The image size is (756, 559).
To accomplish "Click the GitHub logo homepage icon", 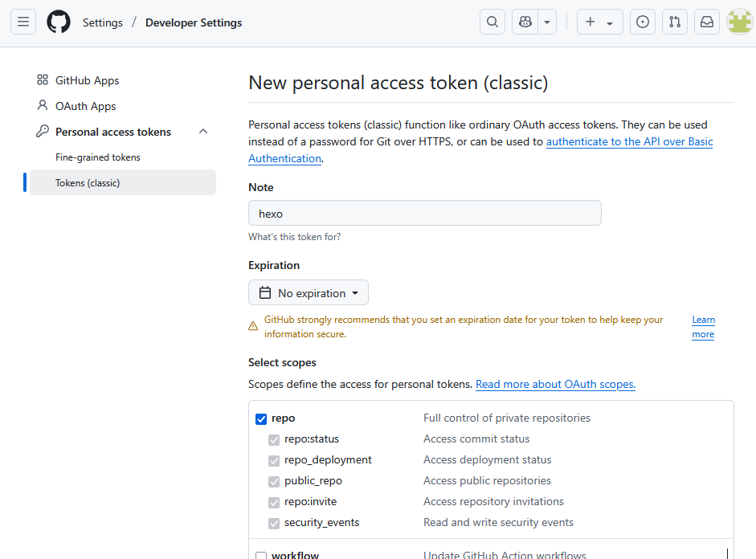I will point(59,22).
